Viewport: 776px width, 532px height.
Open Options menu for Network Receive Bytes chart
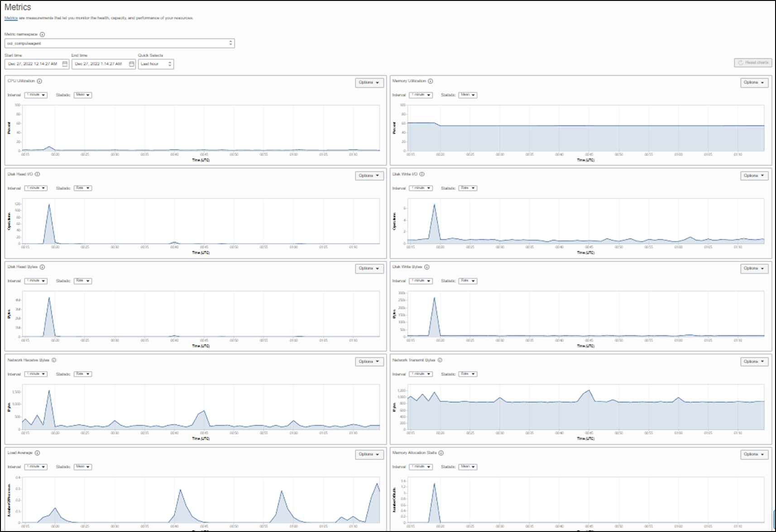[369, 361]
